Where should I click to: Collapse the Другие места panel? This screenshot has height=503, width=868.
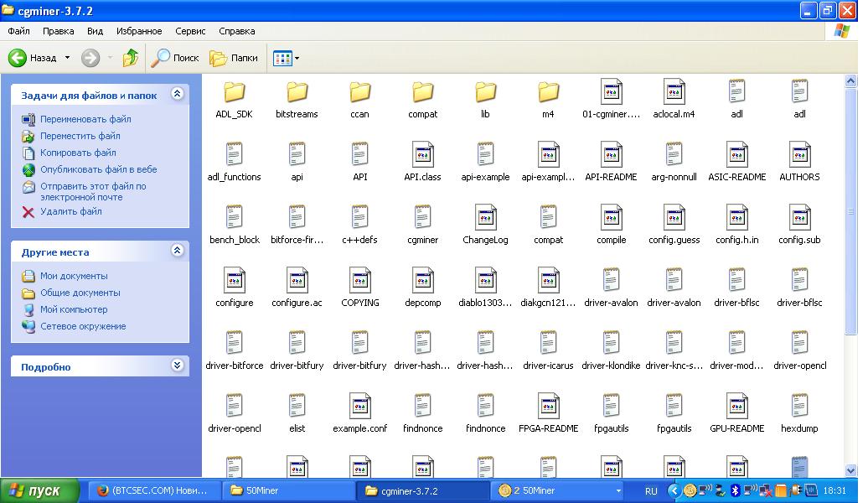click(x=177, y=251)
